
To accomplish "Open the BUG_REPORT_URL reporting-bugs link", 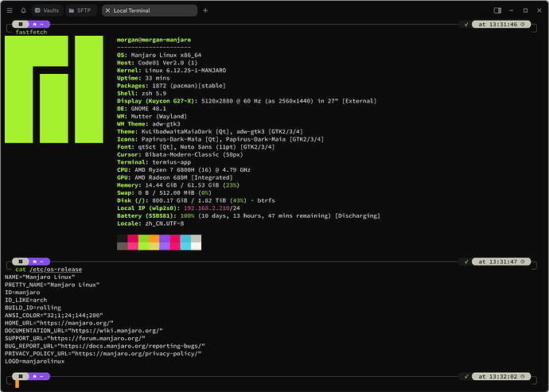I will [130, 346].
